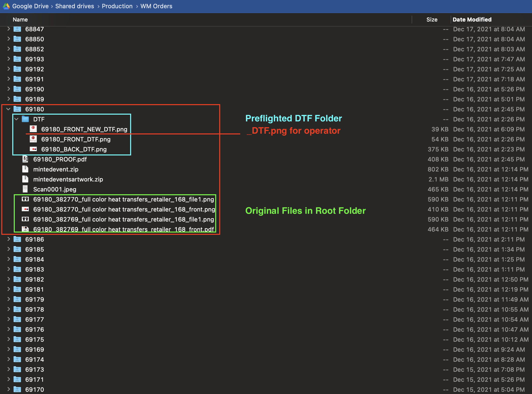
Task: Sort by the Date Modified column
Action: 472,20
